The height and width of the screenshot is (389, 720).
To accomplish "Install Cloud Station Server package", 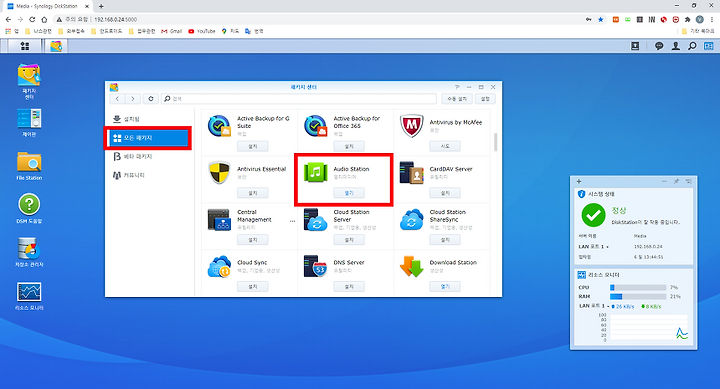I will pyautogui.click(x=349, y=240).
